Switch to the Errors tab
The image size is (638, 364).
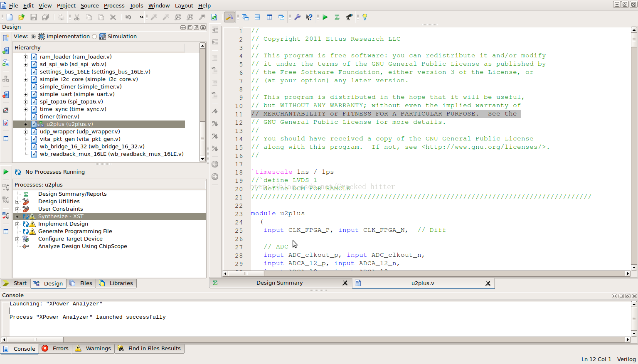point(55,349)
